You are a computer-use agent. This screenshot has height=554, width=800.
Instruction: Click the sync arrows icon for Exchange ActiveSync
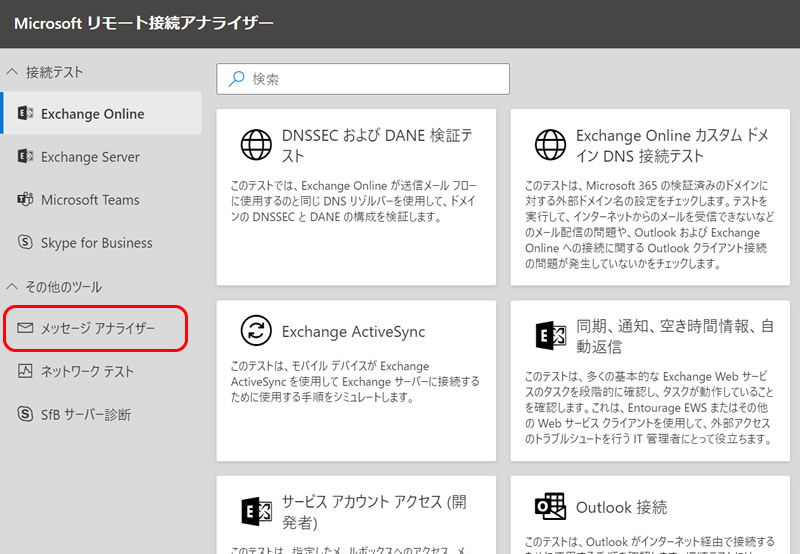coord(256,331)
